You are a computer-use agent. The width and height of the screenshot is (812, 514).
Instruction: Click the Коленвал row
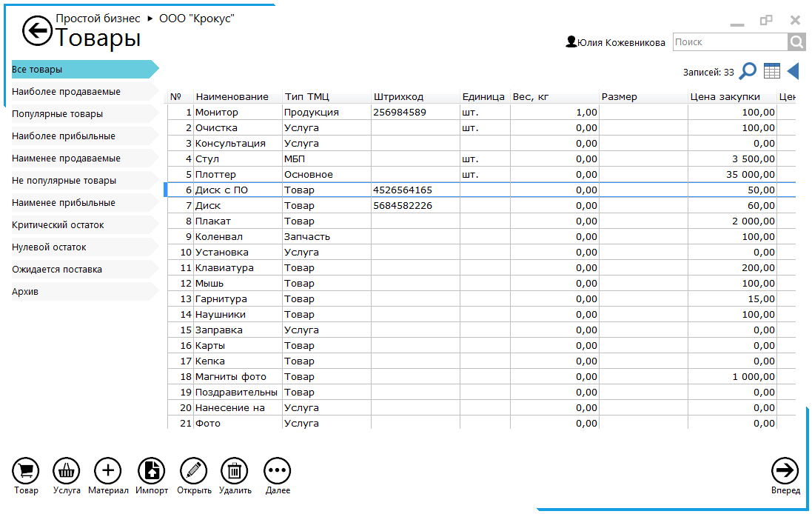coord(482,237)
